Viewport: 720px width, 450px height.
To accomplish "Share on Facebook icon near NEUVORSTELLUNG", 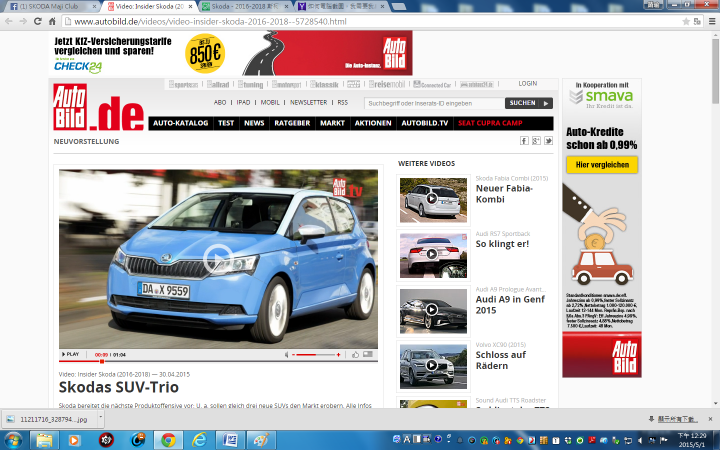I will 524,141.
